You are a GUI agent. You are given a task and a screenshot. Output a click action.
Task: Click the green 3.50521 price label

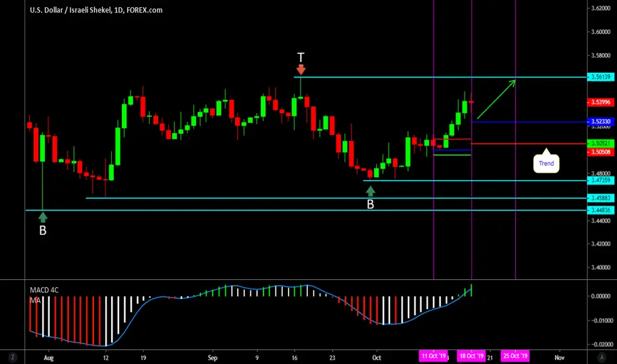click(600, 143)
